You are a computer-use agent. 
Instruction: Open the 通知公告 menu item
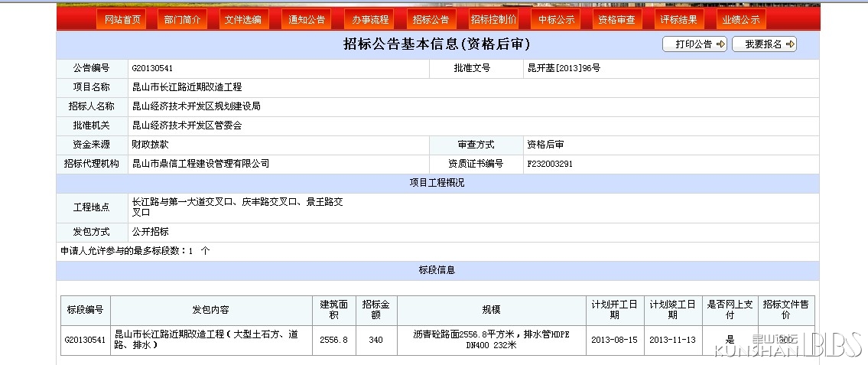pos(307,20)
